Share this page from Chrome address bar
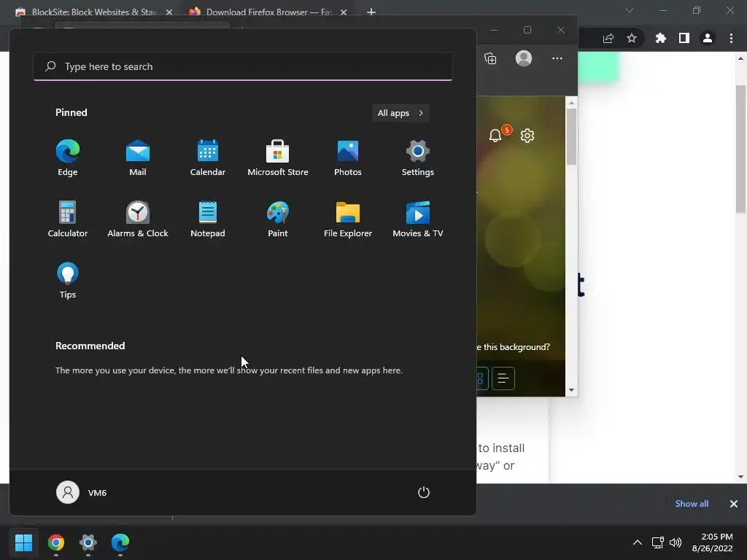 coord(608,38)
